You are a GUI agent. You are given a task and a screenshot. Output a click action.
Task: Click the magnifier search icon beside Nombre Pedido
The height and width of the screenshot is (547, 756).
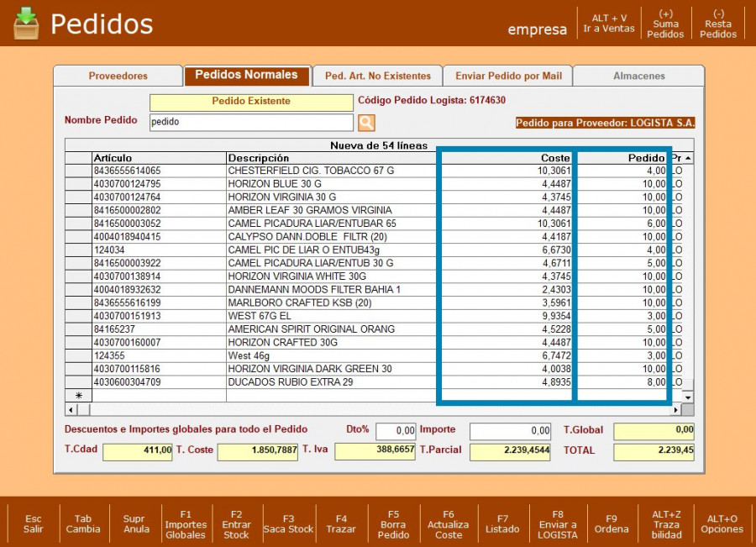click(366, 123)
